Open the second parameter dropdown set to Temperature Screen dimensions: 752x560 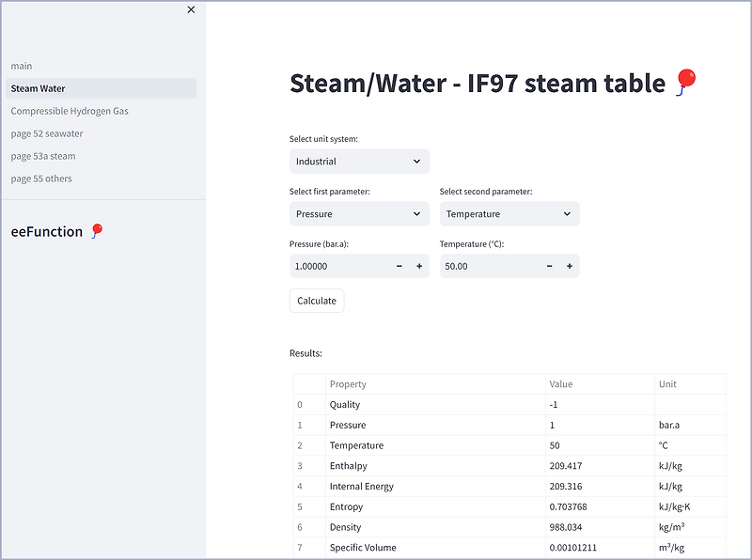(x=509, y=213)
